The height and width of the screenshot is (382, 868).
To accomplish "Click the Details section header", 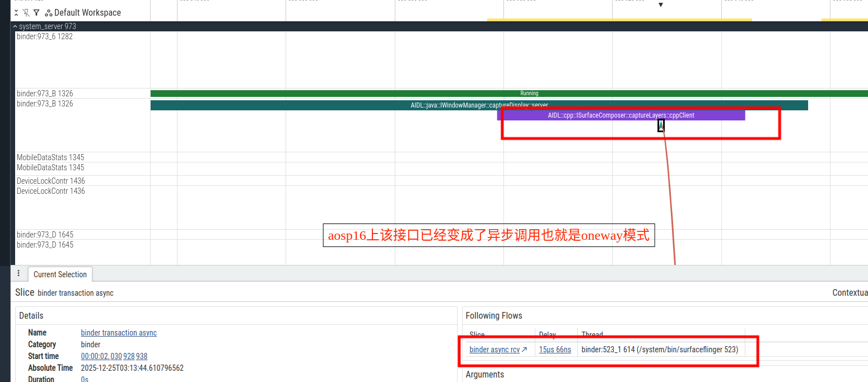I will click(31, 315).
